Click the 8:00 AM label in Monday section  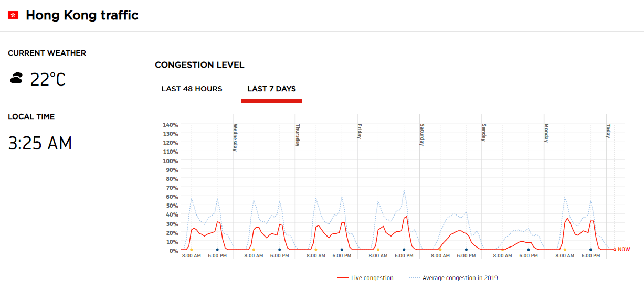[565, 256]
